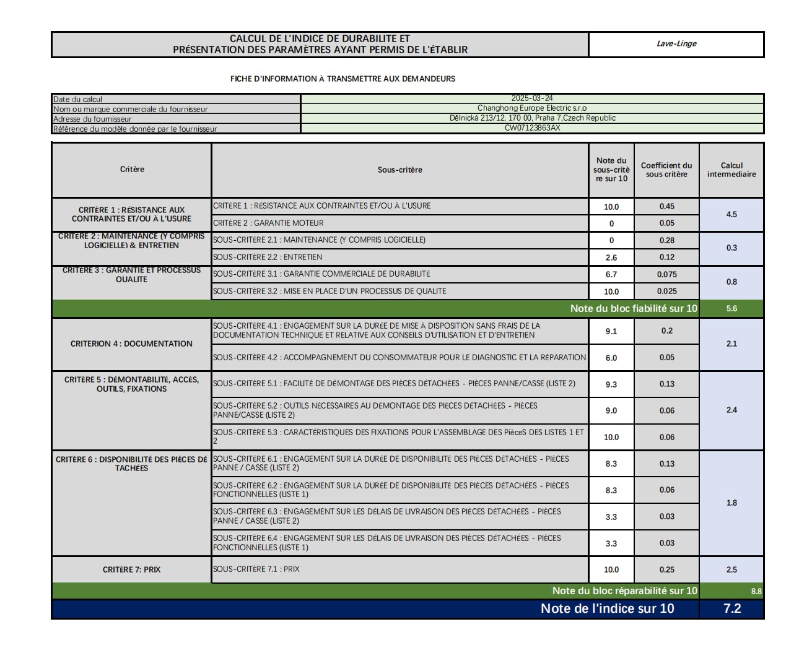
Task: Select the "Coefficient du sous critère" header
Action: (666, 170)
